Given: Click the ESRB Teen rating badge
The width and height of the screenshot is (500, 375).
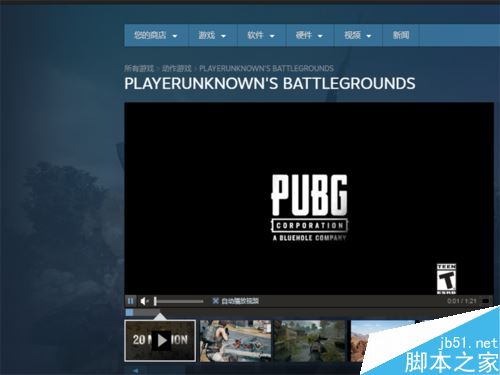Looking at the screenshot, I should click(x=446, y=279).
